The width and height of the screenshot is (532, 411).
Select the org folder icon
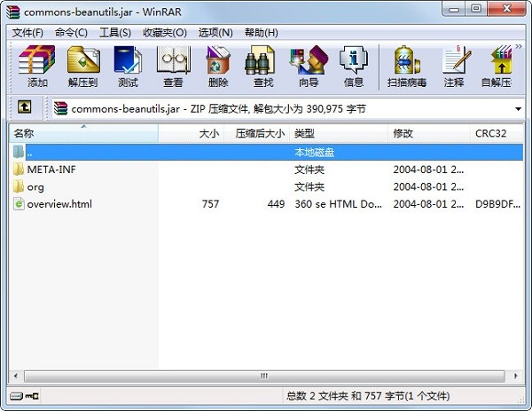click(x=19, y=186)
